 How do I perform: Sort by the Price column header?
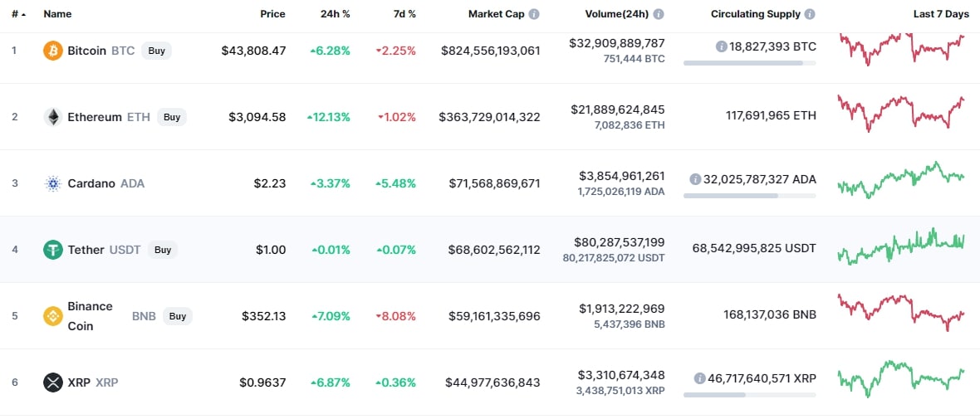[x=272, y=14]
